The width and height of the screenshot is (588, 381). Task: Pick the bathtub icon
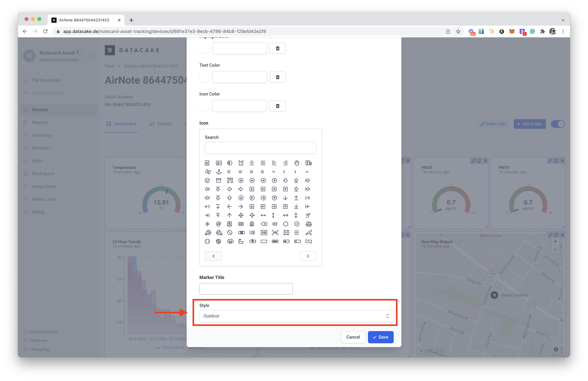pos(241,241)
